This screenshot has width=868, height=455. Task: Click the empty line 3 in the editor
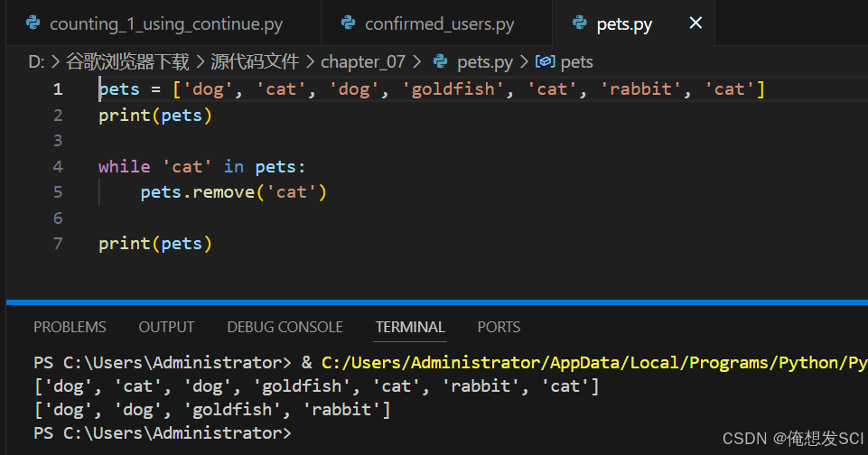tap(481, 141)
